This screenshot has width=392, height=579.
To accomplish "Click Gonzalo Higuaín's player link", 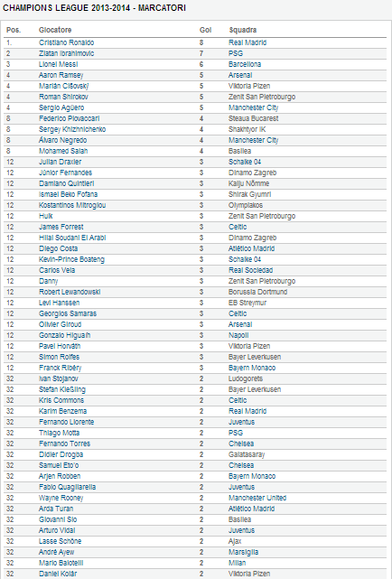I will tap(65, 335).
